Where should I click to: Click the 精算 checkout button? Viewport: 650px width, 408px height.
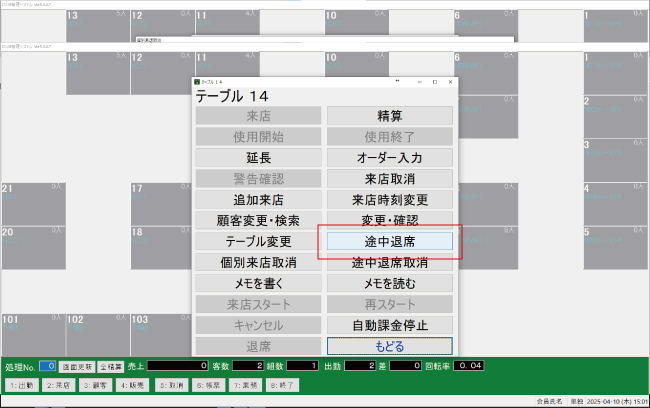pyautogui.click(x=390, y=115)
